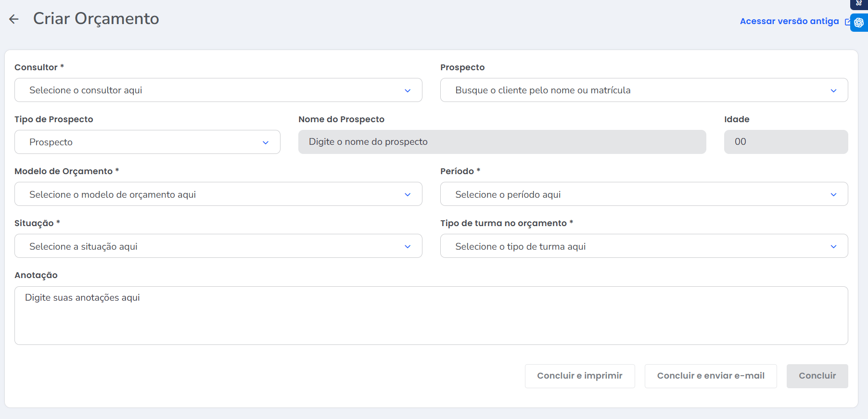Open the Situação dropdown list
This screenshot has height=419, width=868.
point(218,246)
